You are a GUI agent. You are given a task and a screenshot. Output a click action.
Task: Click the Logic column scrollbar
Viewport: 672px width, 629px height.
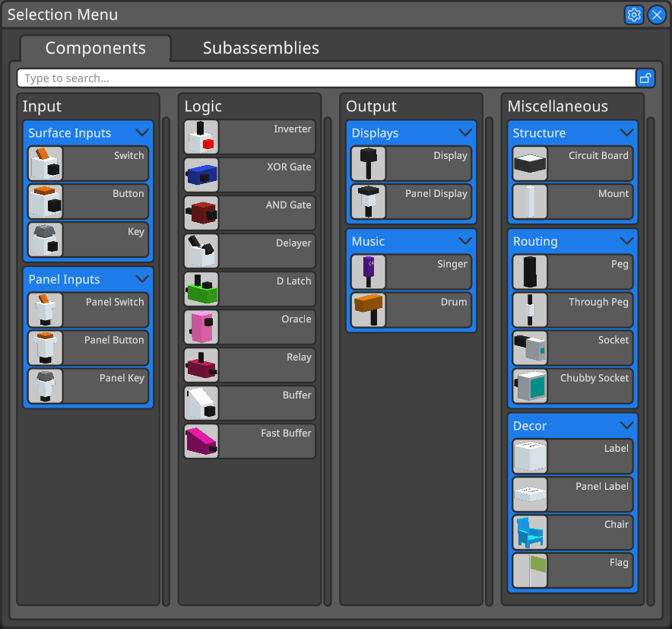coord(328,361)
